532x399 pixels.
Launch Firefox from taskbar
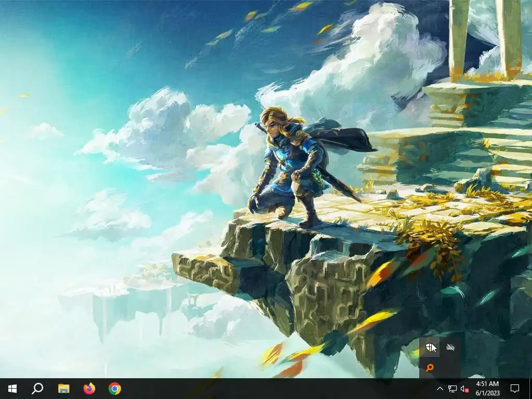point(89,389)
